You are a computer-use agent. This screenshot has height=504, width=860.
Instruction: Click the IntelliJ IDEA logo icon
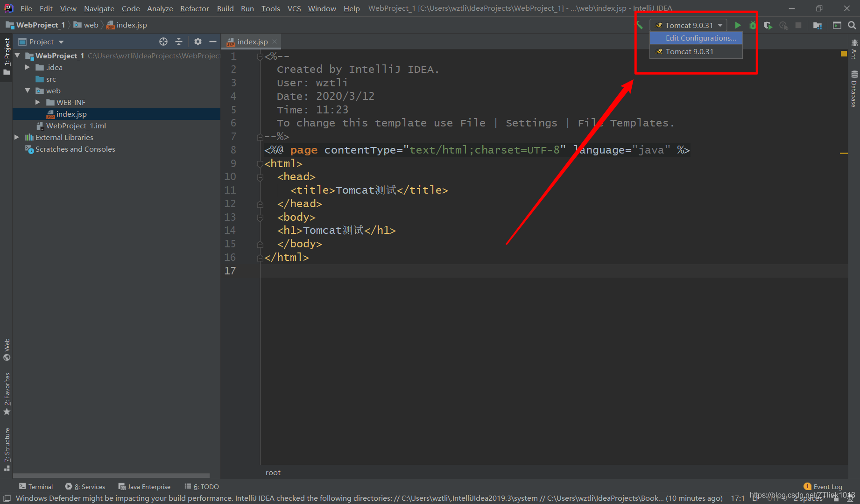pos(8,8)
